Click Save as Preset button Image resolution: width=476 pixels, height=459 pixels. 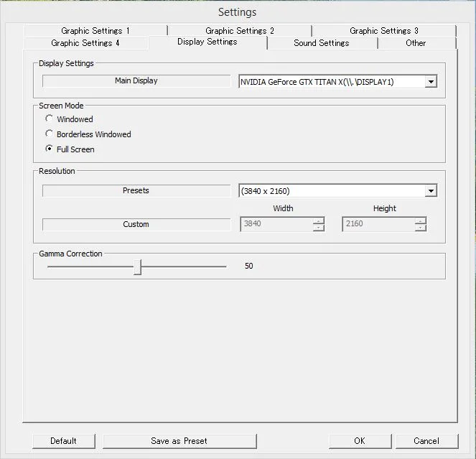(x=179, y=441)
